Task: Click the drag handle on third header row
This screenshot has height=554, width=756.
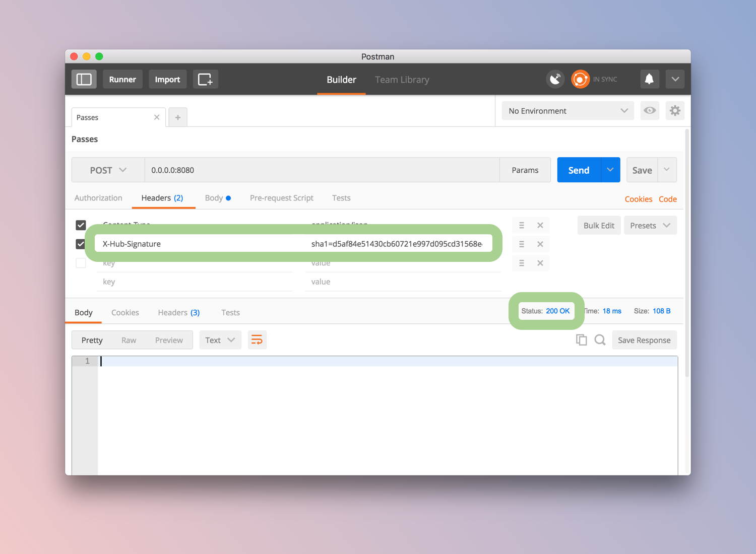Action: 522,263
